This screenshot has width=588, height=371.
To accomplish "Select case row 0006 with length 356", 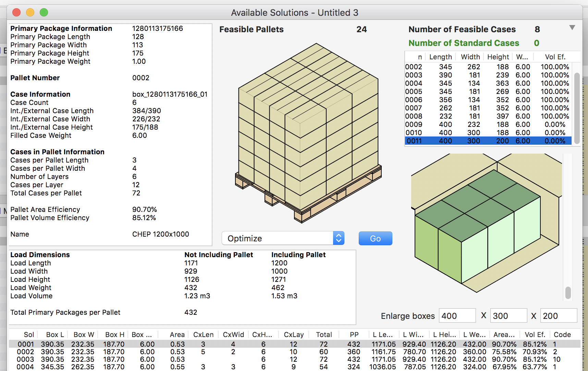I will (488, 100).
